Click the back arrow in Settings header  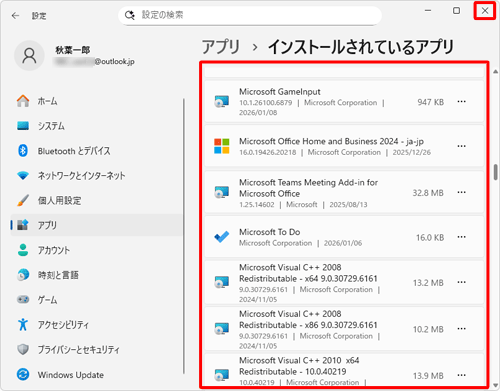coord(15,16)
